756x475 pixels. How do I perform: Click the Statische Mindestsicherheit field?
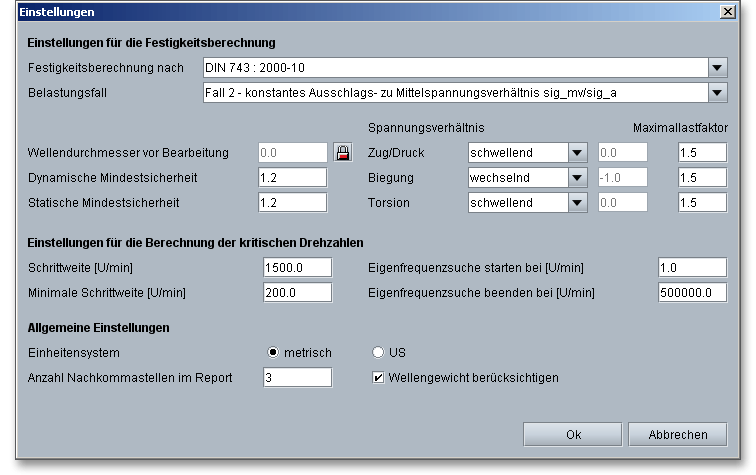(295, 202)
